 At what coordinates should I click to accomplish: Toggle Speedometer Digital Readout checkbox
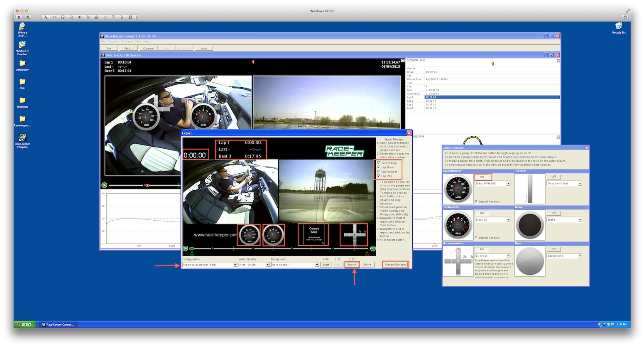coord(476,202)
